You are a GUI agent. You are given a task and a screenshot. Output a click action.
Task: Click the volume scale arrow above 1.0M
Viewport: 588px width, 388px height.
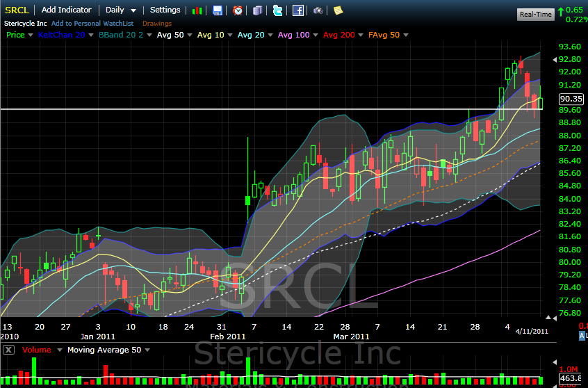click(x=555, y=362)
